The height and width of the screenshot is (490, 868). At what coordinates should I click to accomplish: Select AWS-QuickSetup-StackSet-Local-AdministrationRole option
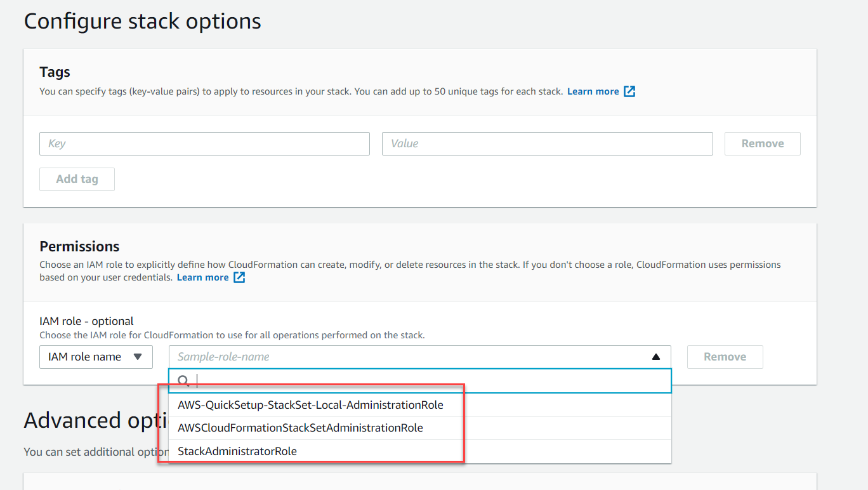click(310, 405)
